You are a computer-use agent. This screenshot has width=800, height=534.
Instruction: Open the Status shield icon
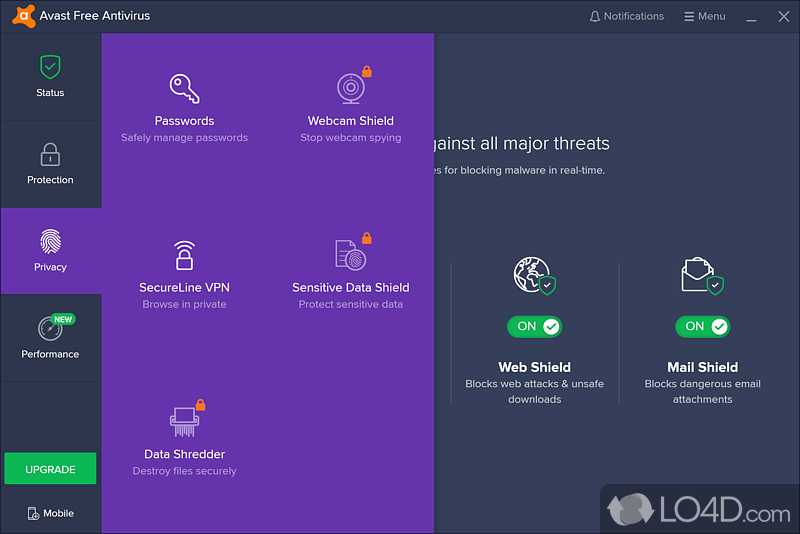[x=50, y=67]
